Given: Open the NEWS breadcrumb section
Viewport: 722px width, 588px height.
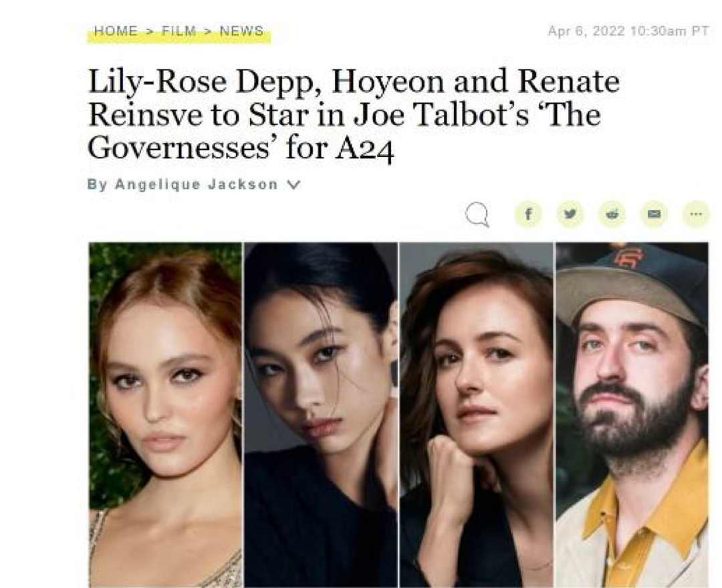Looking at the screenshot, I should point(241,31).
